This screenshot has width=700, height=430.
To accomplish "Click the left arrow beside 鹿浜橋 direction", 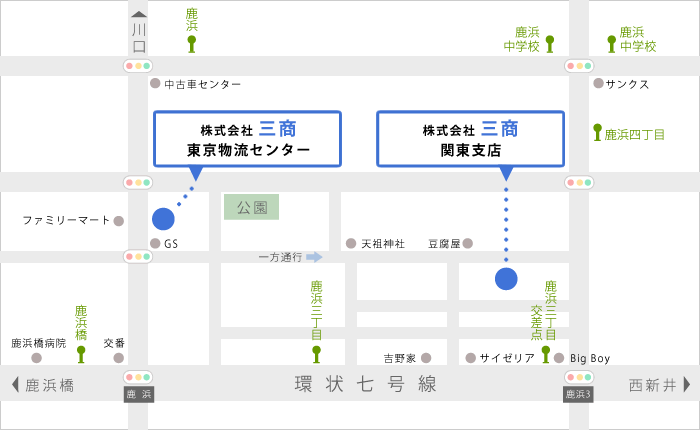I will click(15, 384).
